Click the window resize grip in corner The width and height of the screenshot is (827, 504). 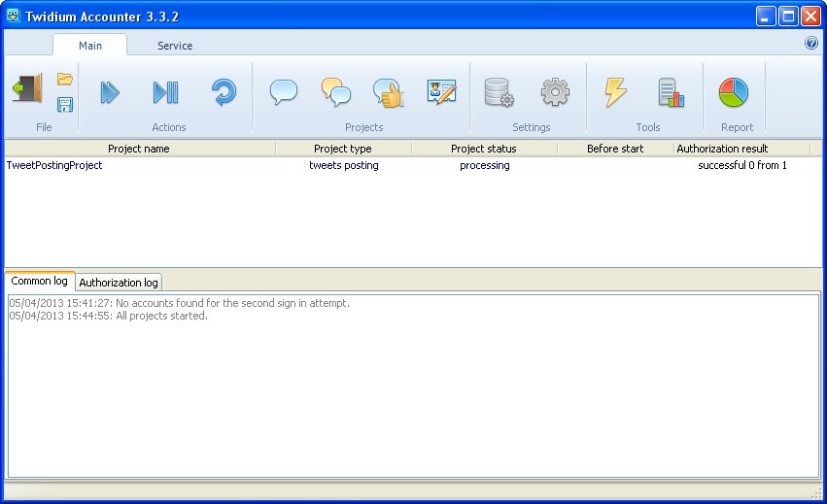pyautogui.click(x=816, y=493)
